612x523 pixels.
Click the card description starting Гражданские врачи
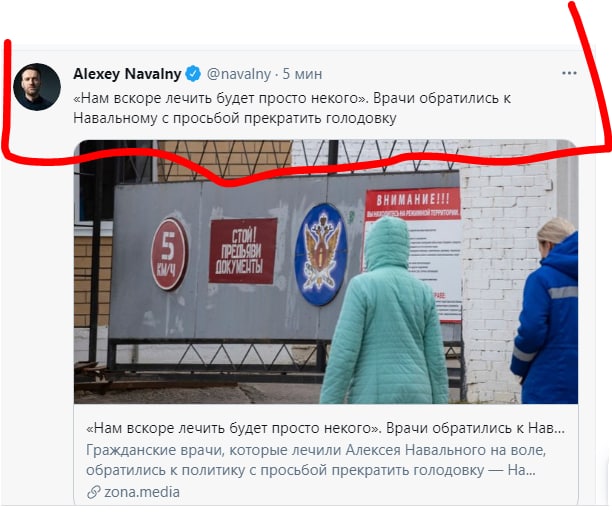[x=316, y=460]
